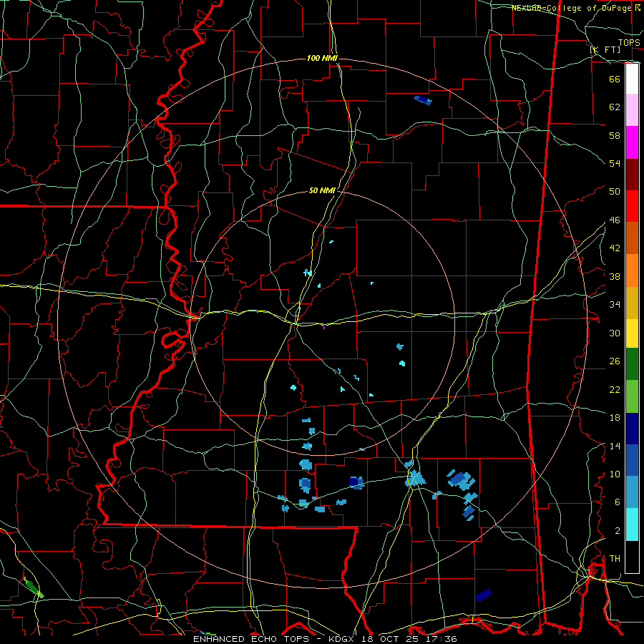The height and width of the screenshot is (644, 644).
Task: Click the black TH legend swatch
Action: click(632, 557)
